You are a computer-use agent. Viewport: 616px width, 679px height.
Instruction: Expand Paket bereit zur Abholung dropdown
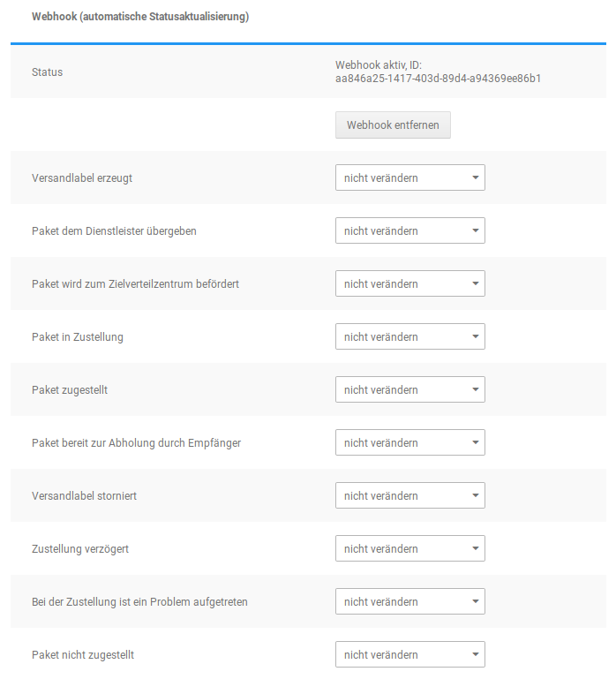[x=409, y=443]
